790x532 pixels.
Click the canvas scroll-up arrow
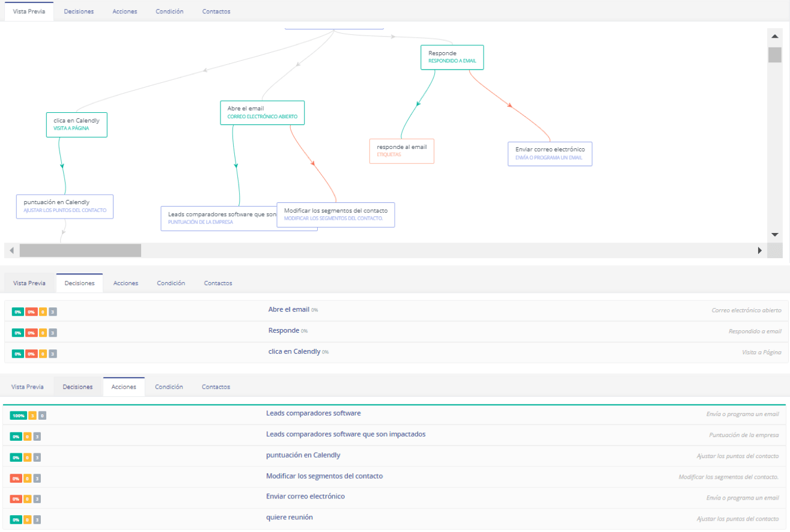pyautogui.click(x=774, y=37)
